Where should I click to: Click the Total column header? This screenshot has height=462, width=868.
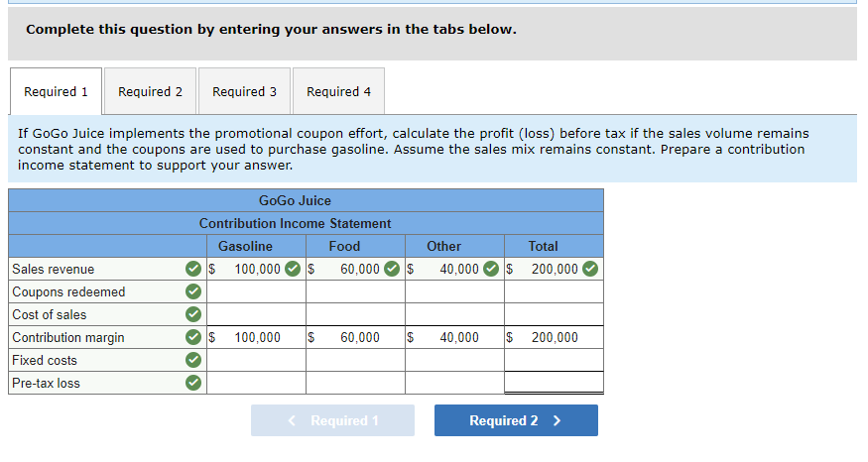tap(543, 246)
